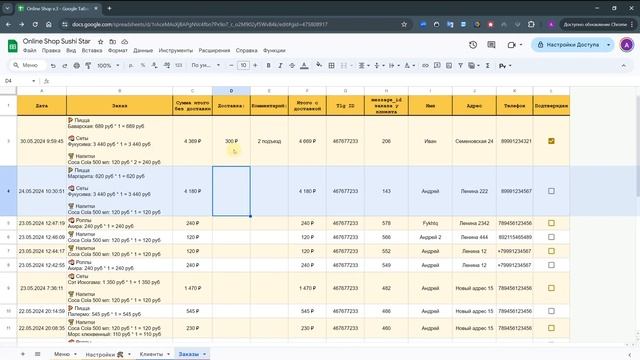Open the Borders tool icon
This screenshot has width=640, height=360.
click(331, 65)
